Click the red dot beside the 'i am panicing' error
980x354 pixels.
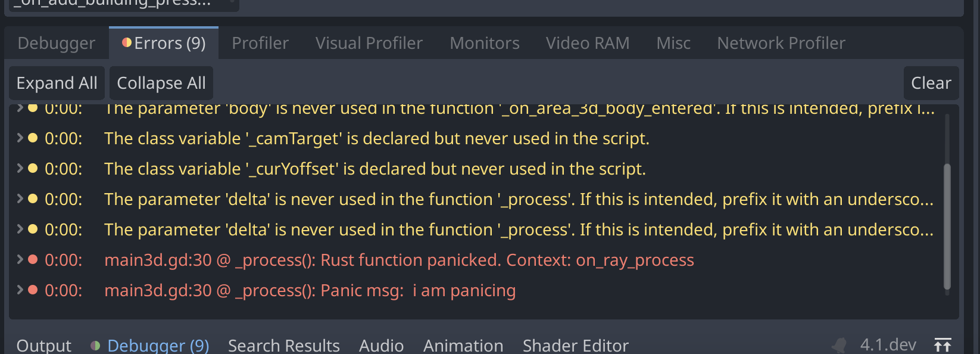[33, 290]
